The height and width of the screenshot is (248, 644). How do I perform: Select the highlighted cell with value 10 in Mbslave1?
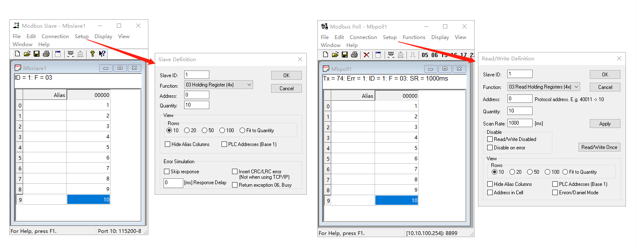pos(88,200)
